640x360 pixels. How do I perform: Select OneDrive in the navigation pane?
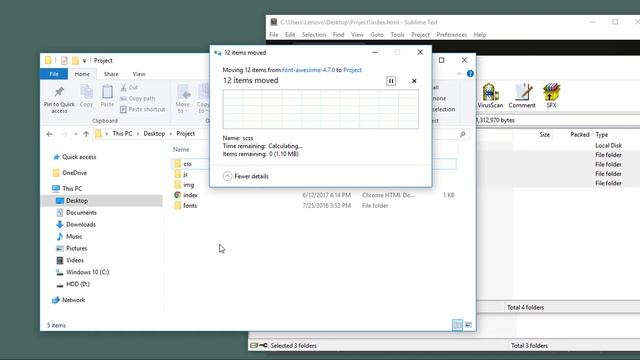click(x=70, y=173)
